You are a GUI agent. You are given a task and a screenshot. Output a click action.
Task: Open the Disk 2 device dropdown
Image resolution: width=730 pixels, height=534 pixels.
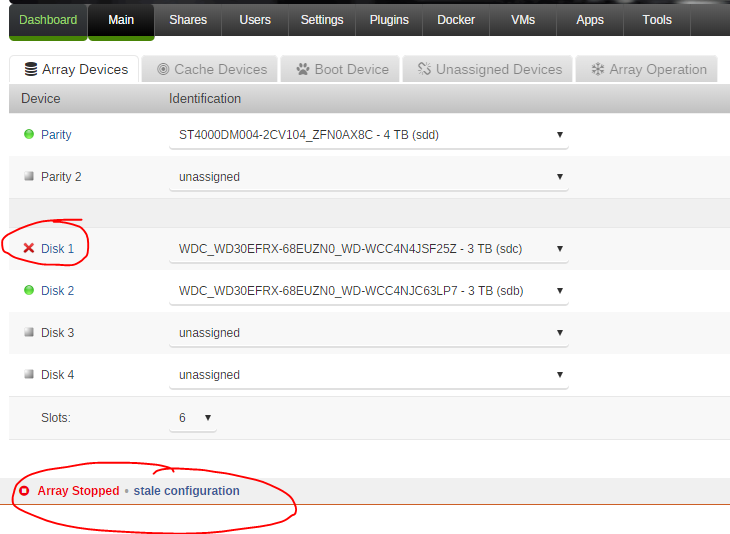point(369,291)
